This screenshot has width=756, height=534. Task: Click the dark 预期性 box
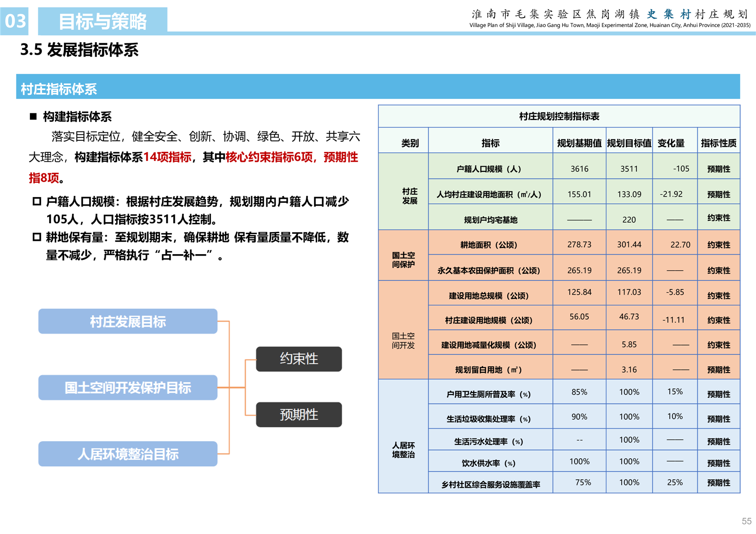[299, 415]
